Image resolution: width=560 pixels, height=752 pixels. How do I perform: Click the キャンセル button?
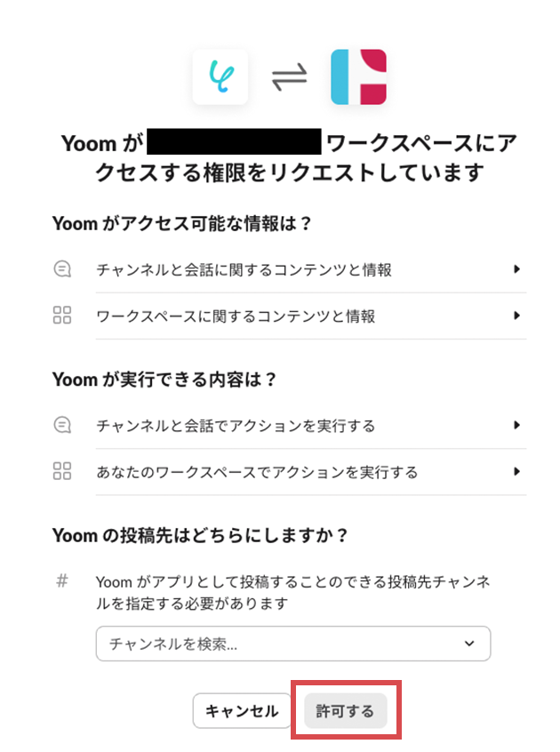tap(242, 711)
